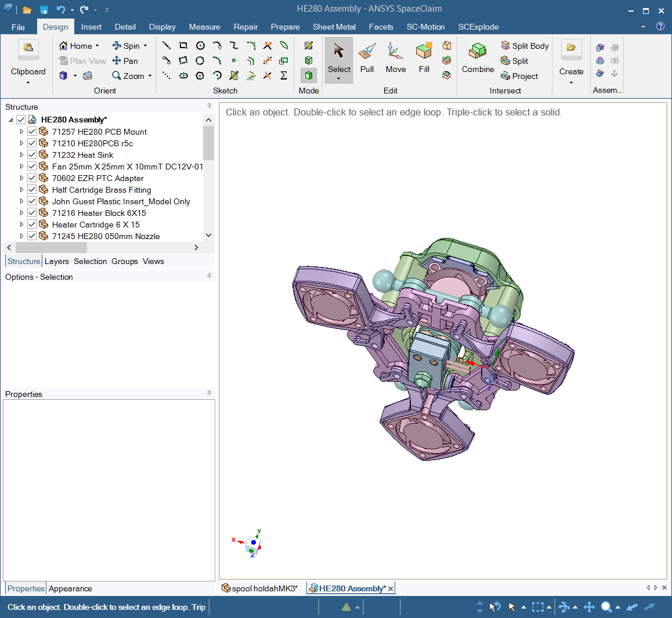
Task: Click the Save icon in title bar
Action: (x=44, y=10)
